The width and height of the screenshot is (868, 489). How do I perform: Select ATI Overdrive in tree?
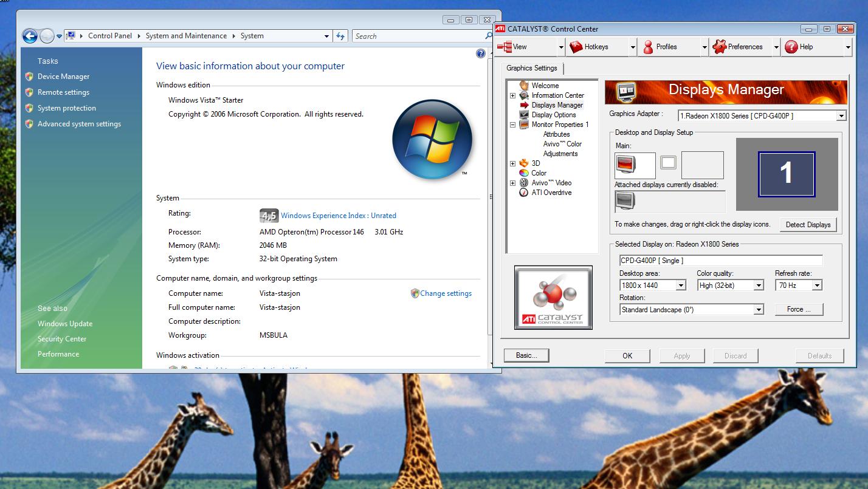551,193
